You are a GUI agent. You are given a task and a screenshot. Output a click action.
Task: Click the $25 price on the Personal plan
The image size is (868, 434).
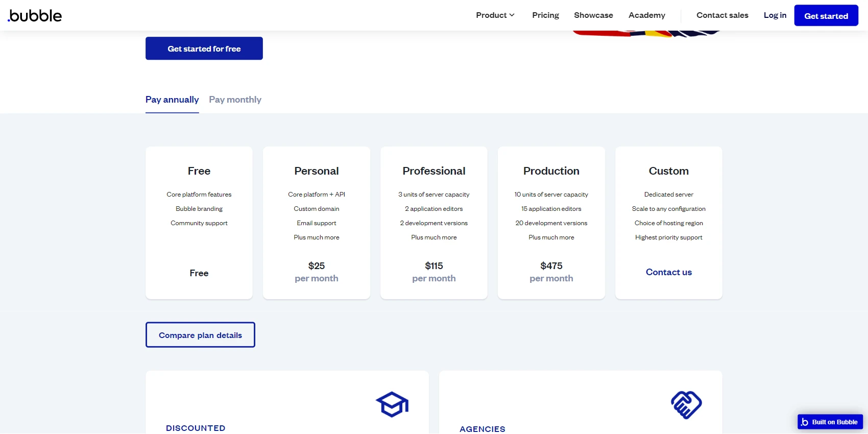(x=317, y=266)
